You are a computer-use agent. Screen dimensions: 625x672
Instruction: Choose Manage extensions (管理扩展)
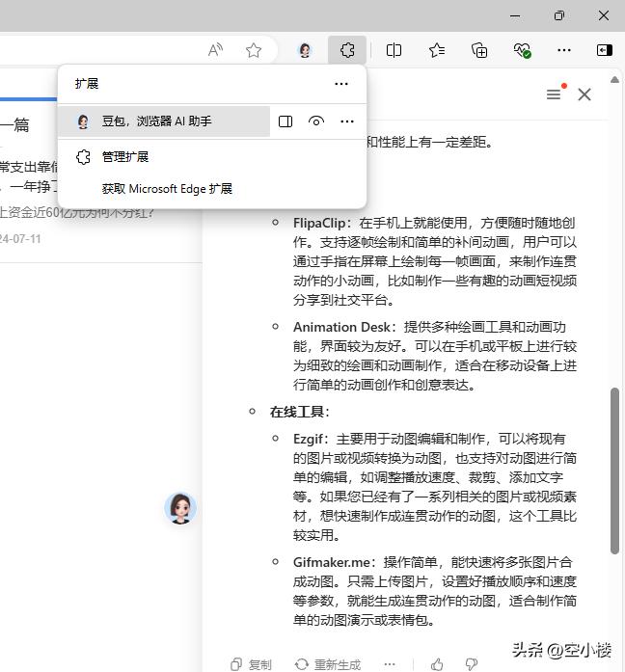click(x=125, y=156)
